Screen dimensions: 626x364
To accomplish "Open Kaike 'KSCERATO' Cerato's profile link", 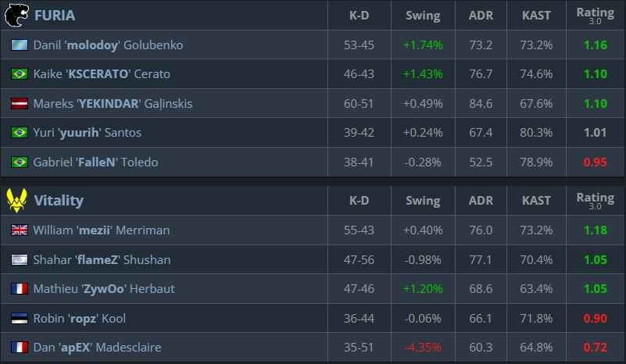I will [102, 74].
